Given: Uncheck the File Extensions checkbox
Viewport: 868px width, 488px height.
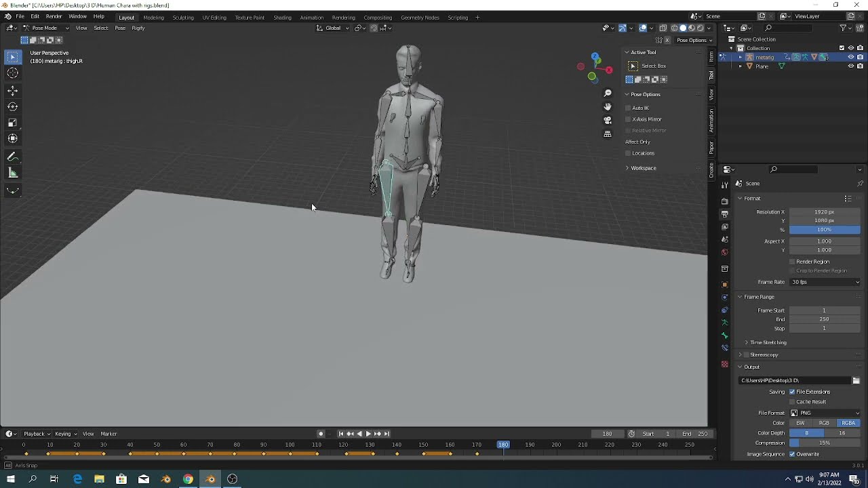Looking at the screenshot, I should 792,392.
